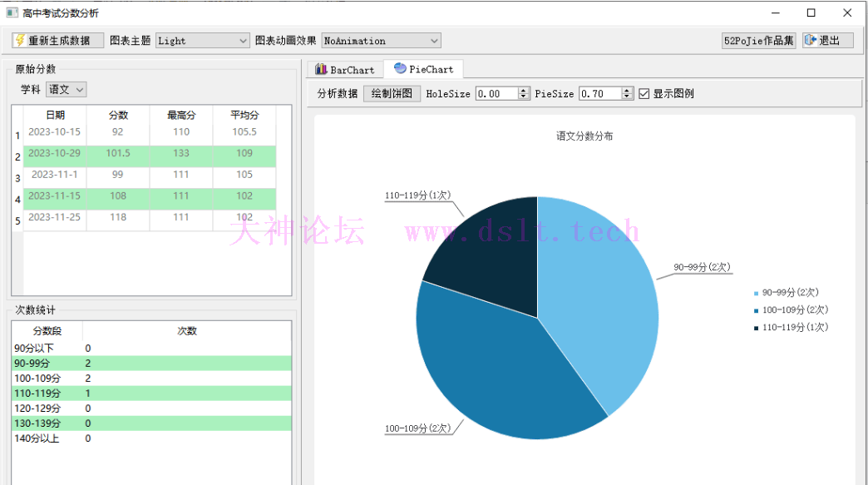Click the lightning icon on 重新生成数据
This screenshot has height=485, width=868.
click(20, 41)
